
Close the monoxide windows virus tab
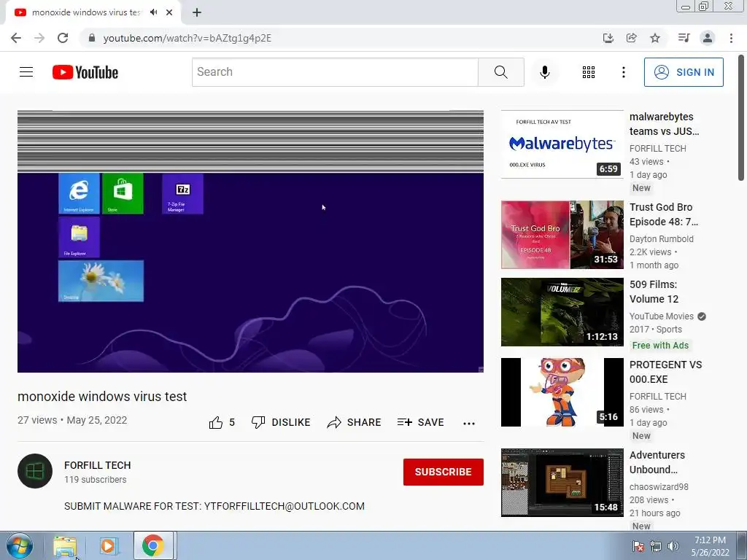click(x=169, y=12)
